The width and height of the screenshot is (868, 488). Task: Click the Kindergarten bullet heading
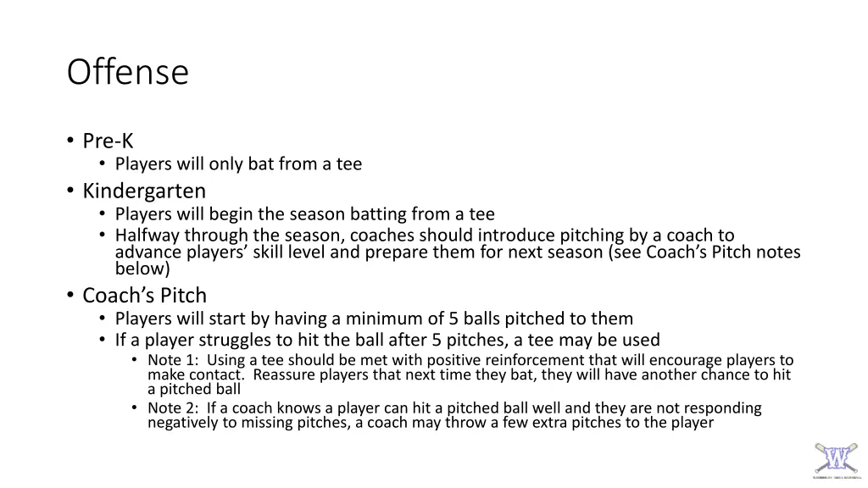click(144, 191)
